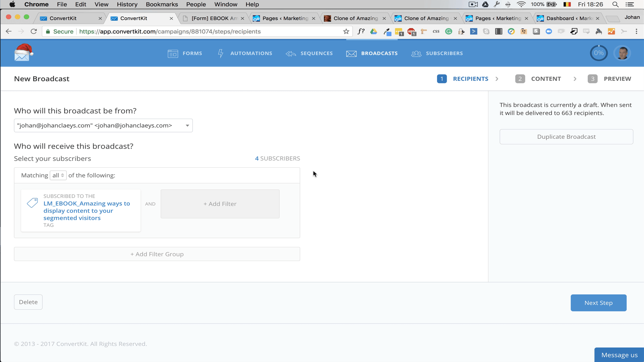
Task: Click the 4 SUBSCRIBERS count label
Action: [x=277, y=158]
